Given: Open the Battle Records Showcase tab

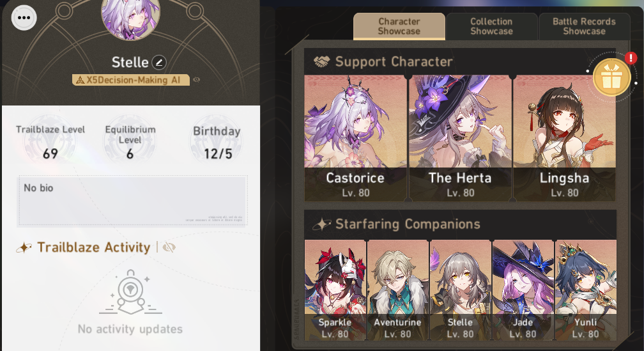Looking at the screenshot, I should (584, 26).
